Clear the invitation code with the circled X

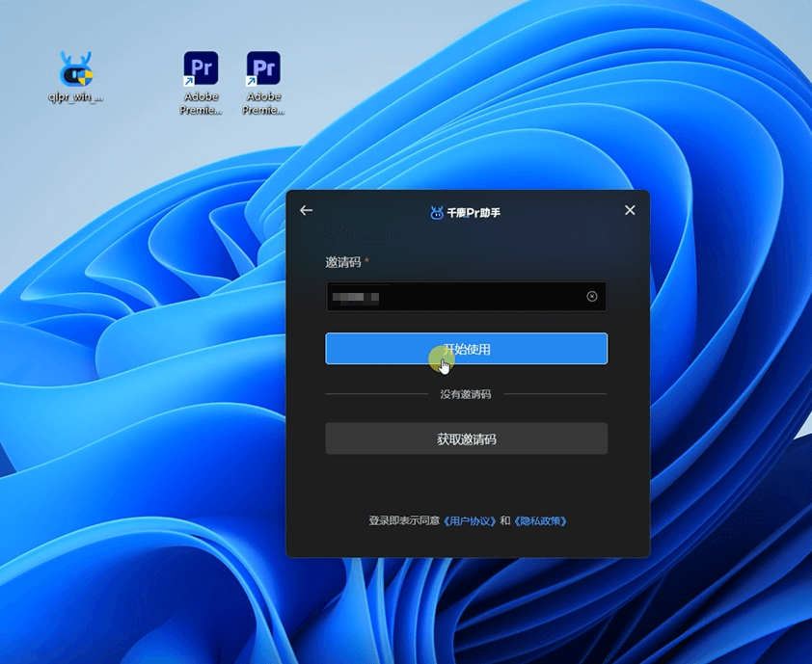[x=592, y=297]
